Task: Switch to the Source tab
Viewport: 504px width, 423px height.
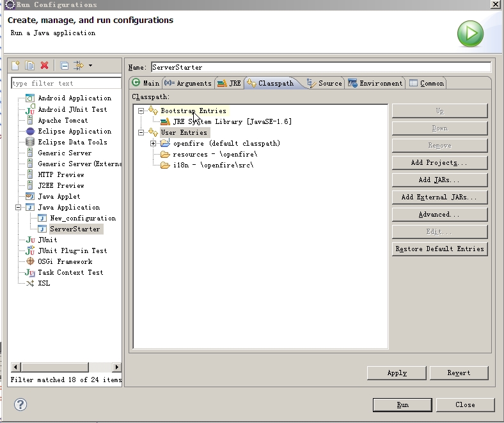Action: tap(325, 83)
